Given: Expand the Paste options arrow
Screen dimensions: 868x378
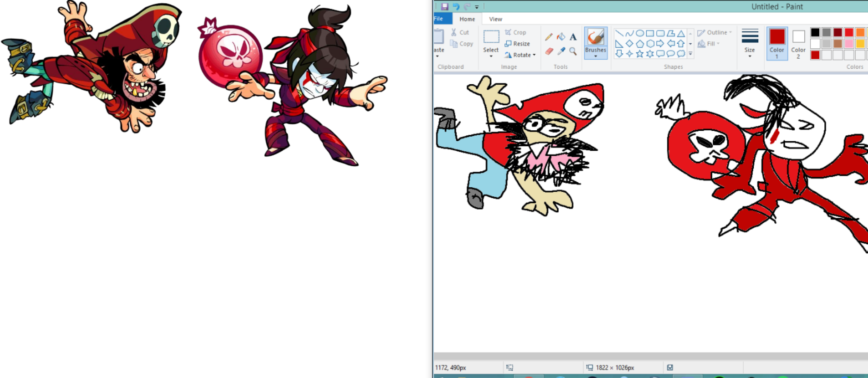Looking at the screenshot, I should (437, 56).
